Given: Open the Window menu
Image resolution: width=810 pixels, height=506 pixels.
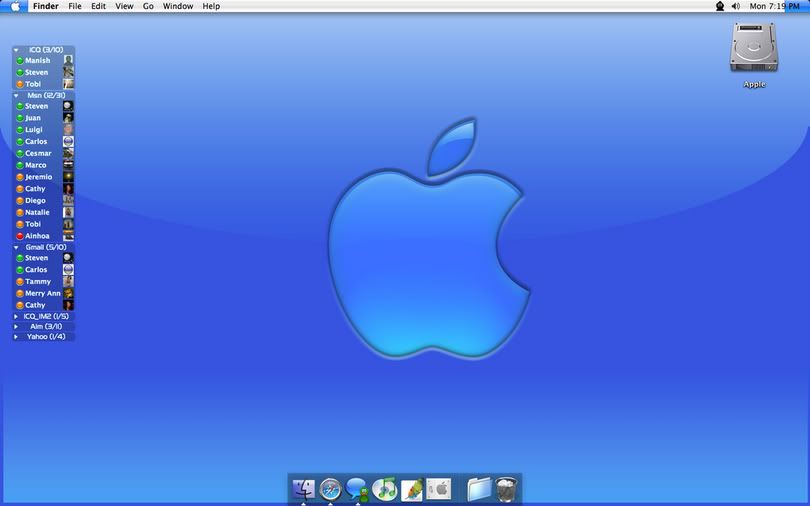Looking at the screenshot, I should 178,6.
